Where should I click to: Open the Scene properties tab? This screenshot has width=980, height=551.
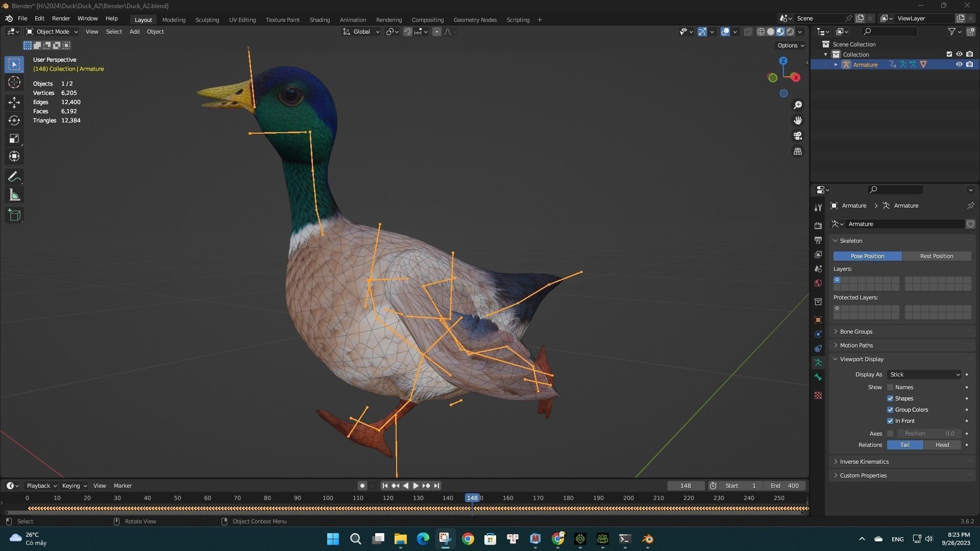coord(818,268)
